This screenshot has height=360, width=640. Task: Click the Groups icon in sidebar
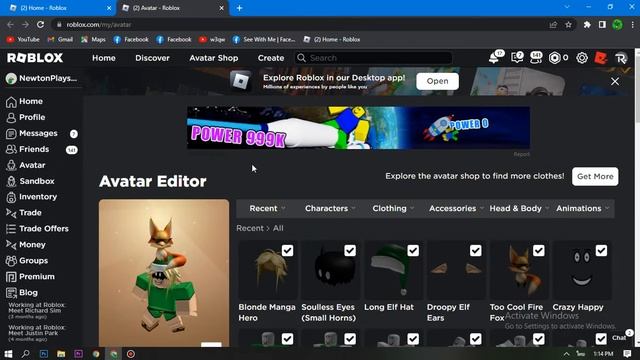tap(11, 260)
